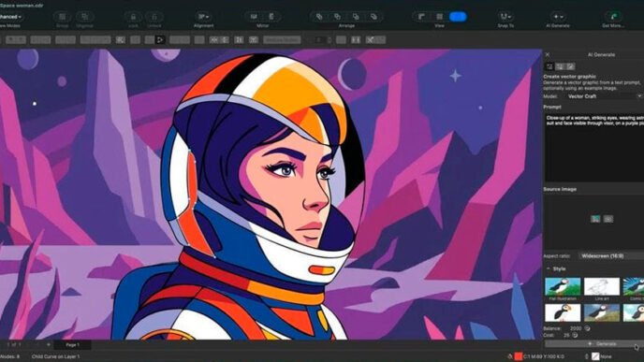This screenshot has width=644, height=362.
Task: Toggle the rulers View icon
Action: pyautogui.click(x=421, y=17)
